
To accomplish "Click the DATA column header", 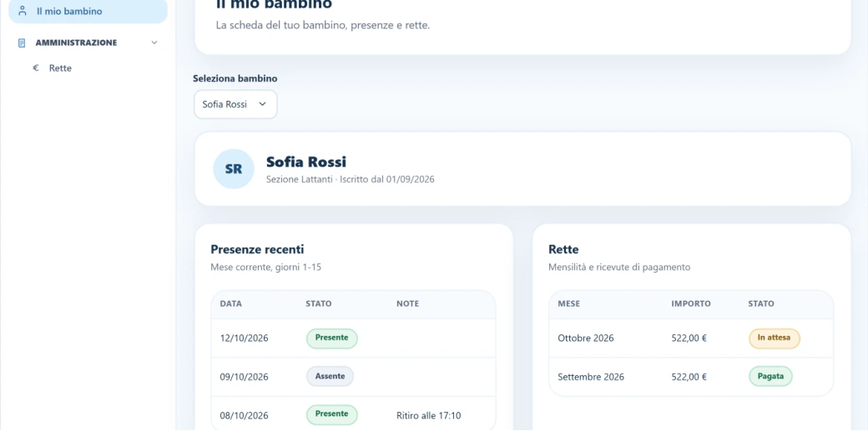I will 231,303.
